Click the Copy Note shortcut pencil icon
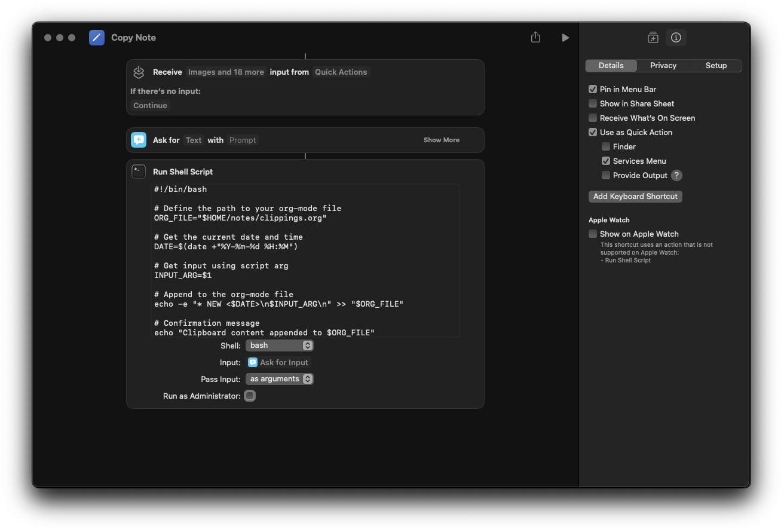 click(x=97, y=38)
